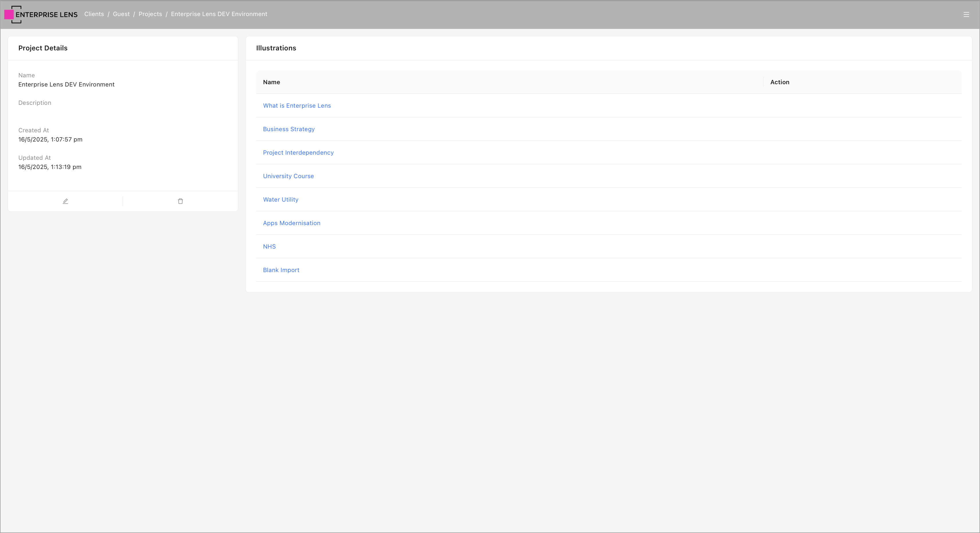Screen dimensions: 980x533
Task: Open the NHS illustration link
Action: click(x=269, y=247)
